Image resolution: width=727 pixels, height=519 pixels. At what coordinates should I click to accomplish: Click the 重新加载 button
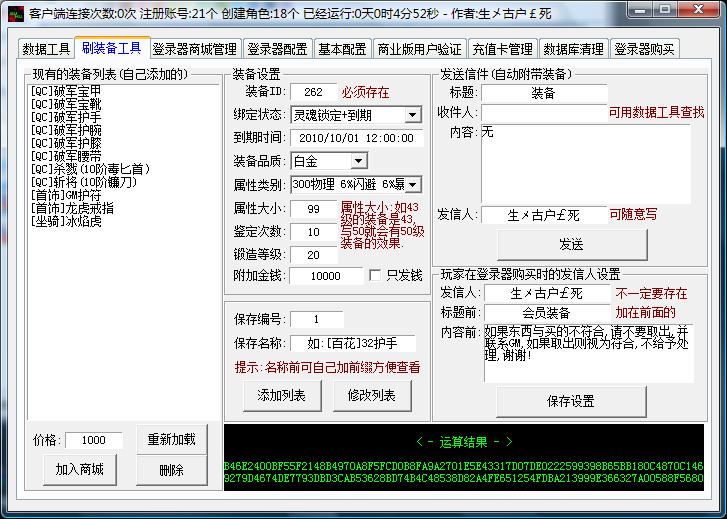click(171, 440)
